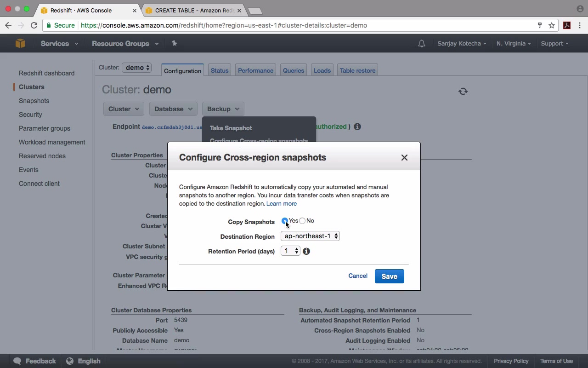588x368 pixels.
Task: Switch to the Configuration tab
Action: coord(182,70)
